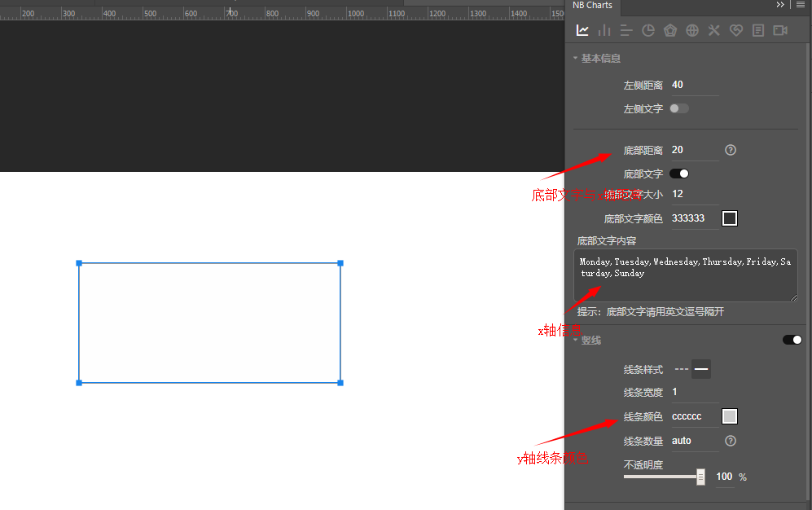Toggle the 左侧文字 switch on
The image size is (812, 510).
click(679, 108)
